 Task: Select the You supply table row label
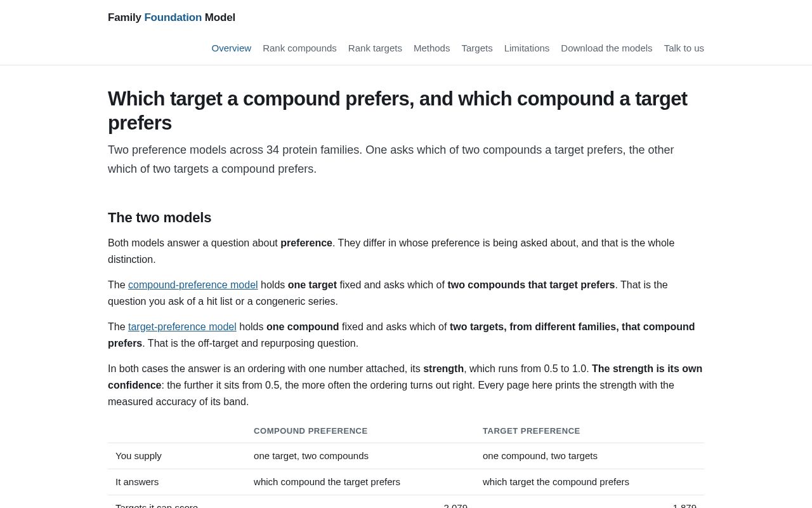tap(138, 456)
